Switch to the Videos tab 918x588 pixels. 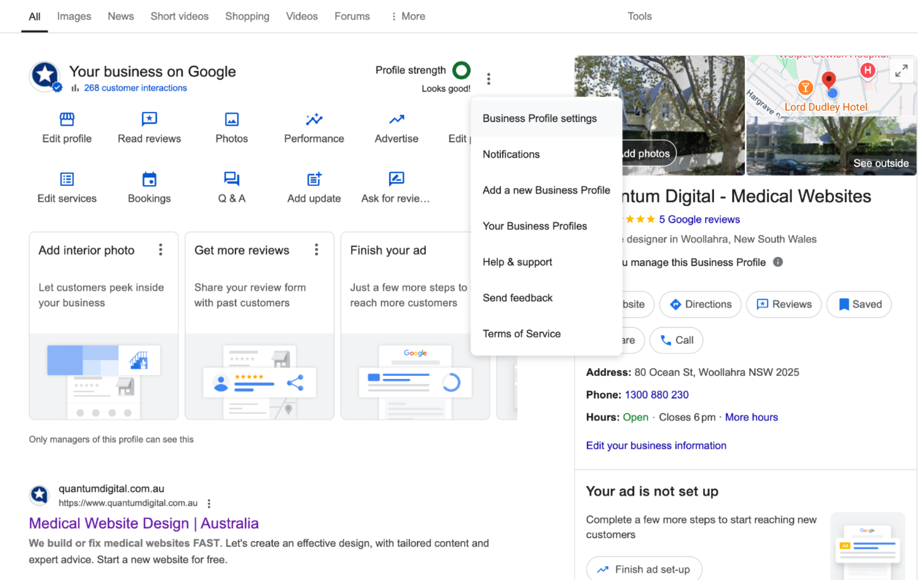[302, 16]
